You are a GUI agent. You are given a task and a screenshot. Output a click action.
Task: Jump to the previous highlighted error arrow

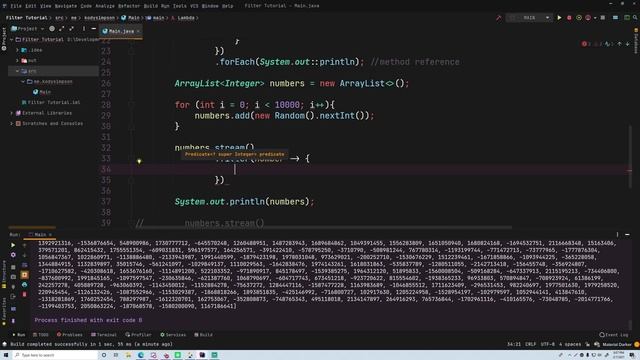point(620,44)
